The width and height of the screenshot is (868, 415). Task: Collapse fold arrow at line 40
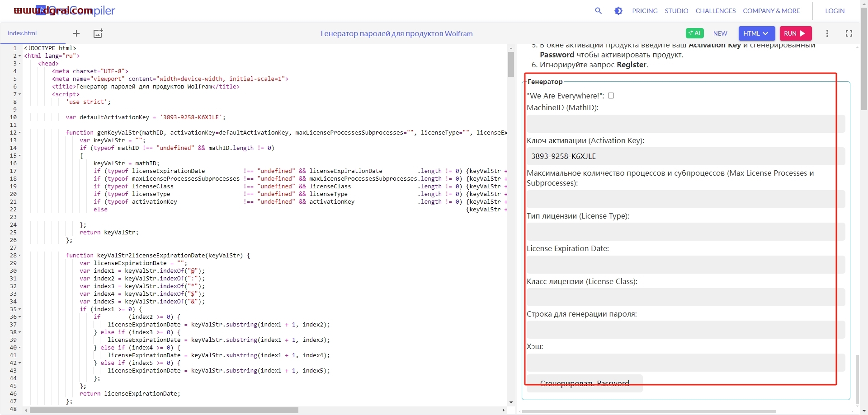tap(20, 348)
